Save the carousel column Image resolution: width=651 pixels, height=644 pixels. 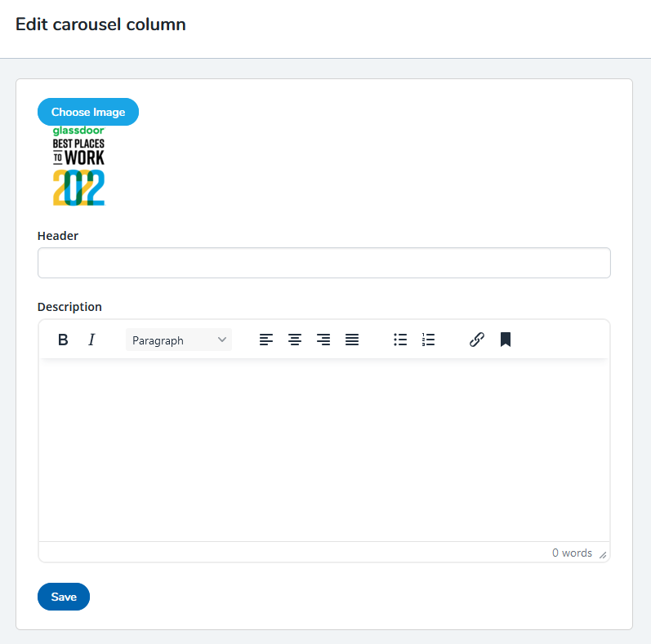(64, 597)
